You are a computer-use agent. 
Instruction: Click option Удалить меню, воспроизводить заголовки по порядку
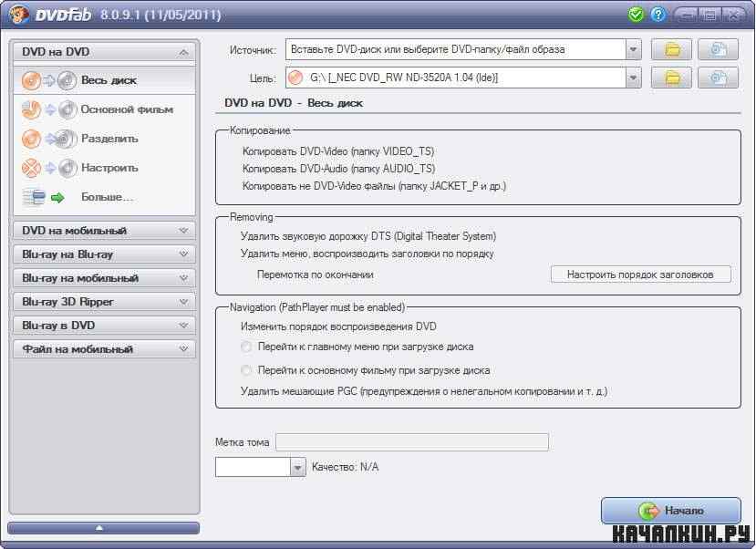(x=367, y=254)
